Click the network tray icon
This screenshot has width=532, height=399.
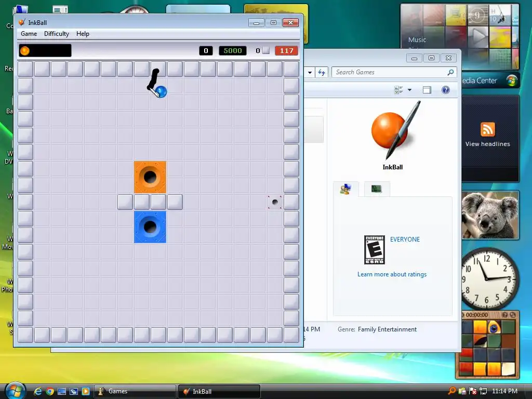click(483, 391)
